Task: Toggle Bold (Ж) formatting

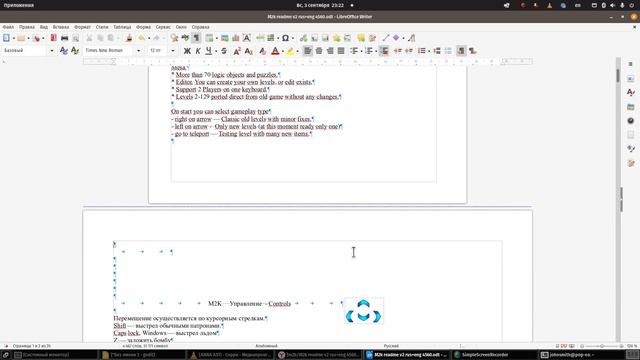Action: tap(187, 51)
